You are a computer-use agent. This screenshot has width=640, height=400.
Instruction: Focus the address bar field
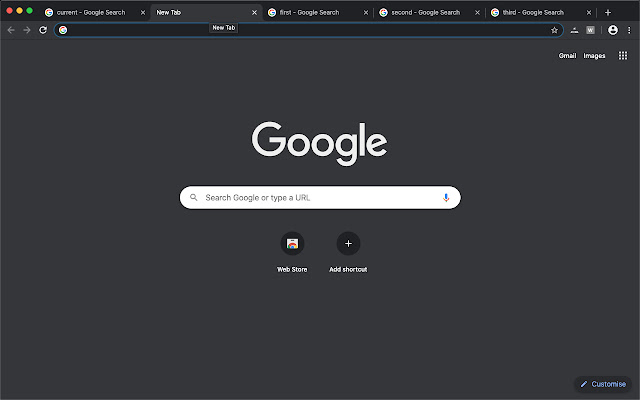click(309, 30)
